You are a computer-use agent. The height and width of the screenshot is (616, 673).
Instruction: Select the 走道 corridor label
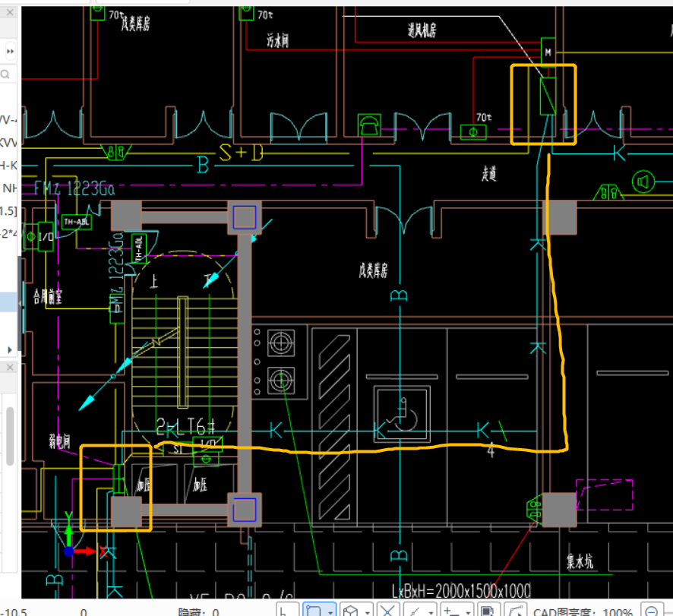[x=489, y=174]
